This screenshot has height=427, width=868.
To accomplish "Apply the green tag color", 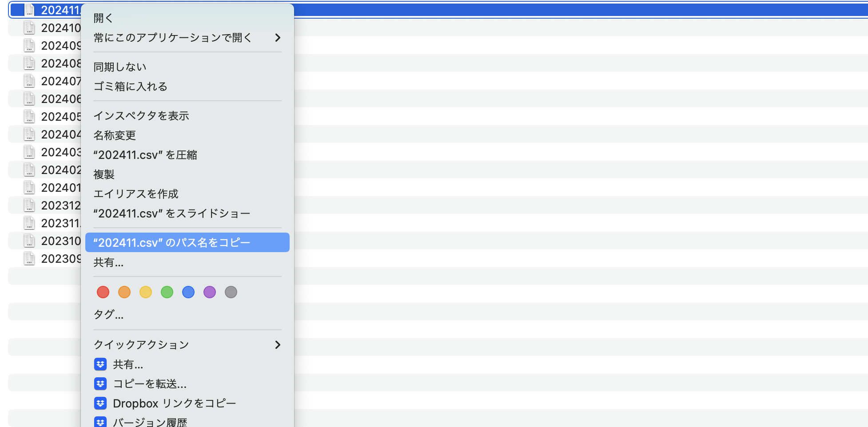I will coord(167,292).
